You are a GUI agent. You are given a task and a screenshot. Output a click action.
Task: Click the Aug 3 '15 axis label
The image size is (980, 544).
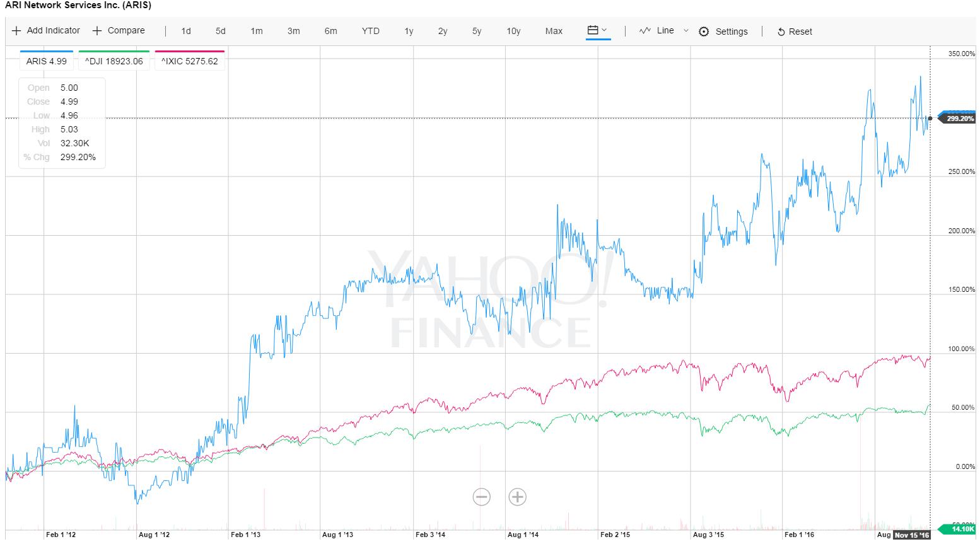click(708, 535)
